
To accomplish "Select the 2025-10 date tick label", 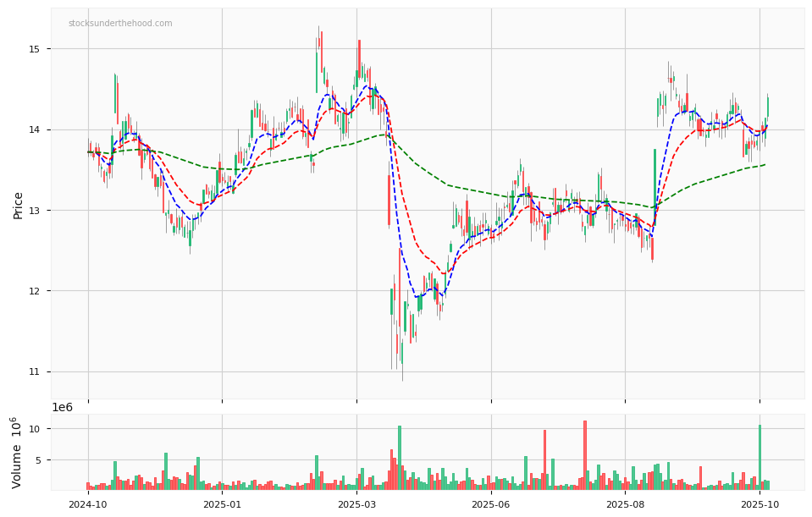I will pyautogui.click(x=760, y=504).
